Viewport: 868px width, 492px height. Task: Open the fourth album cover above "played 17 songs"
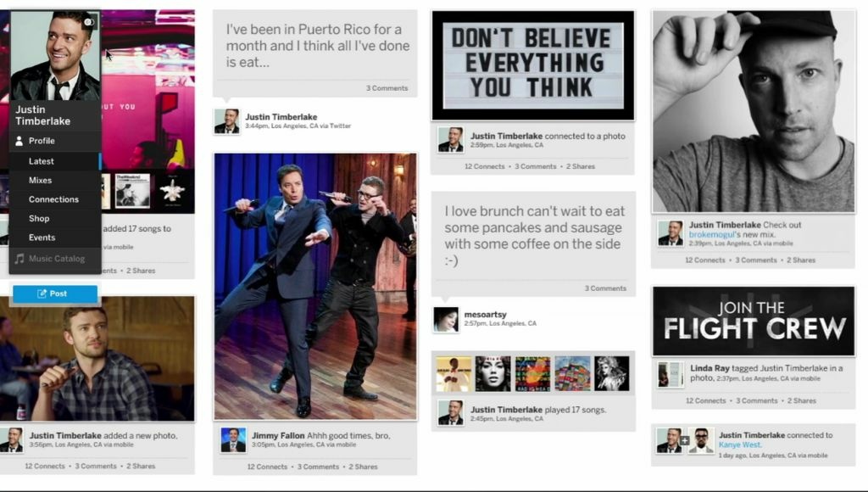click(x=572, y=374)
